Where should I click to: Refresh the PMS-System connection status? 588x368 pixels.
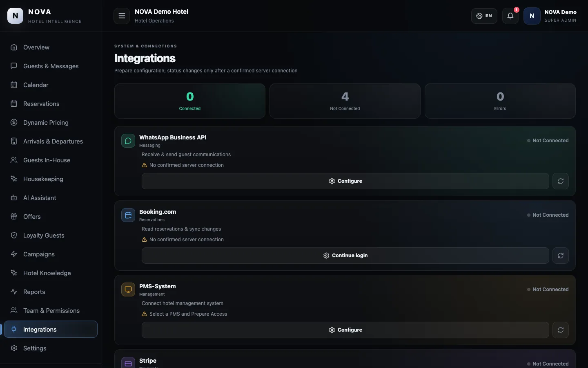tap(561, 330)
